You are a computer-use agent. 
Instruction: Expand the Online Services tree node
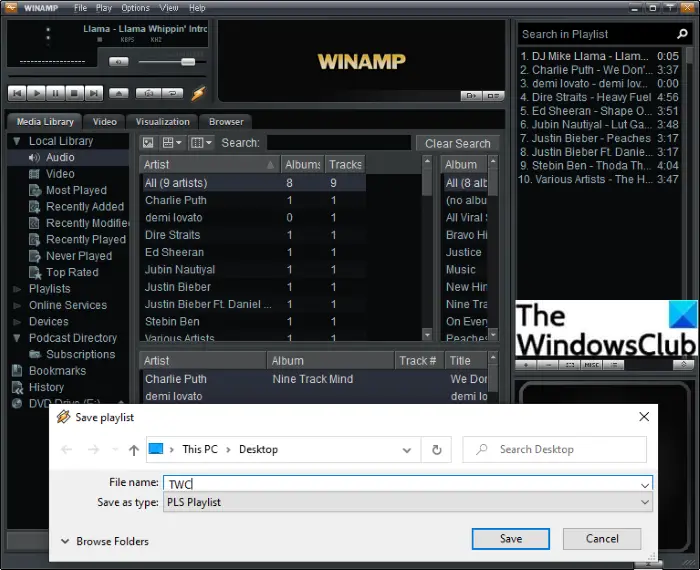point(17,305)
